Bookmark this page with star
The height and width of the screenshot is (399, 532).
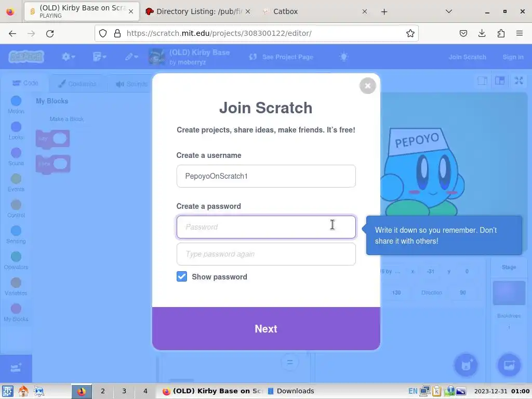click(x=410, y=33)
